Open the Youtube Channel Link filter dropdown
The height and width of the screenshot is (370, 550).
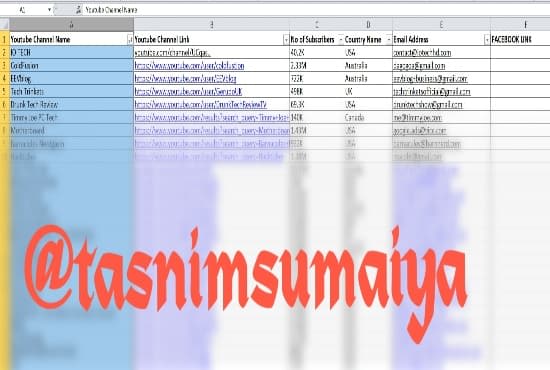(286, 40)
